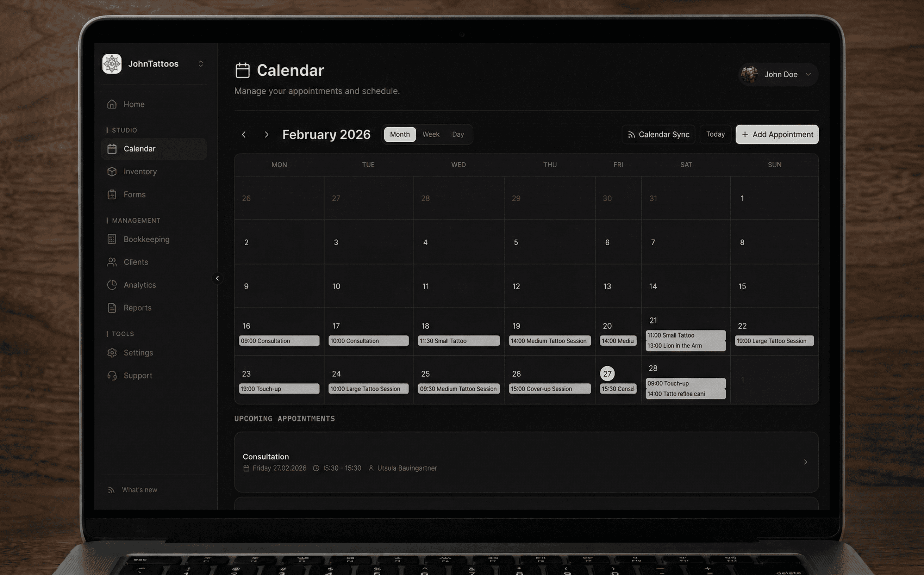924x575 pixels.
Task: Open Settings gear icon in Tools
Action: click(112, 353)
